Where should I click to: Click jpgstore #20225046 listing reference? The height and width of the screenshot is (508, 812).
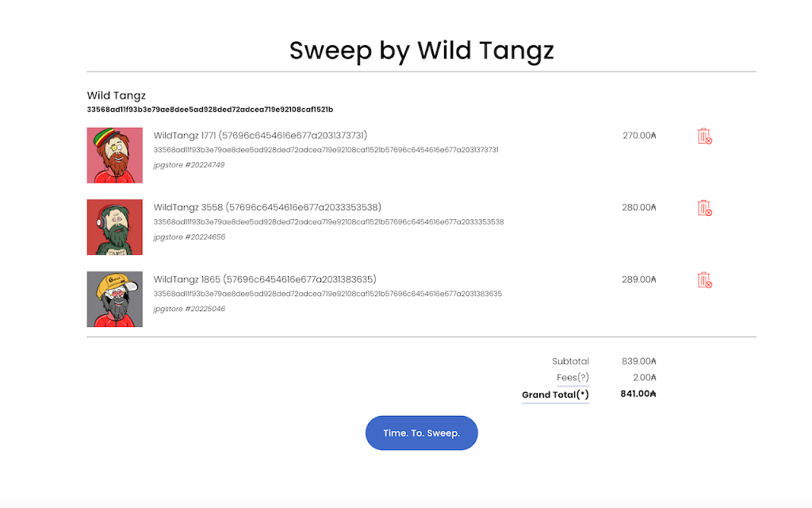tap(189, 309)
